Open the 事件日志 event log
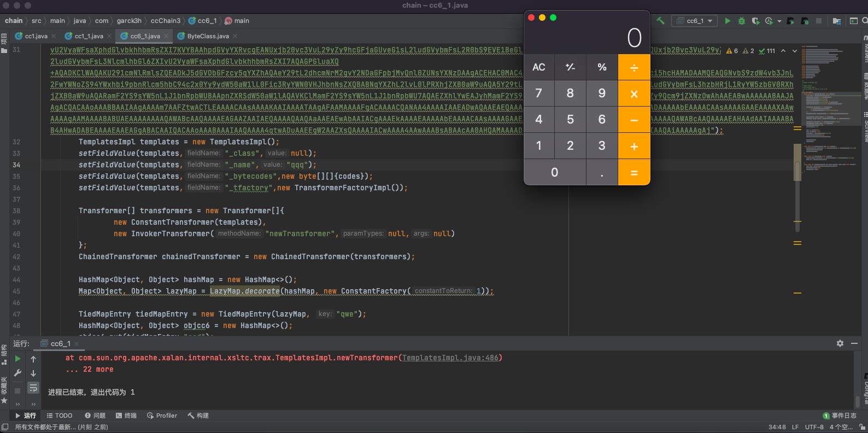The width and height of the screenshot is (868, 433). coord(840,416)
